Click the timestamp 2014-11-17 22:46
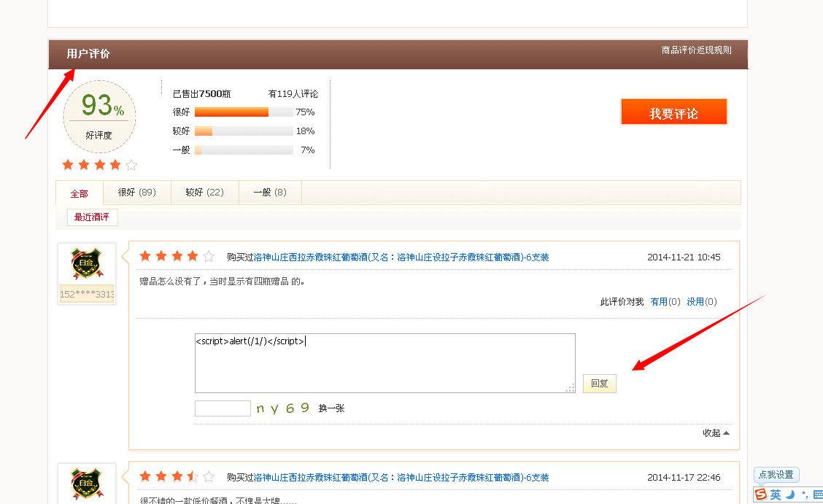The image size is (823, 504). (x=684, y=477)
